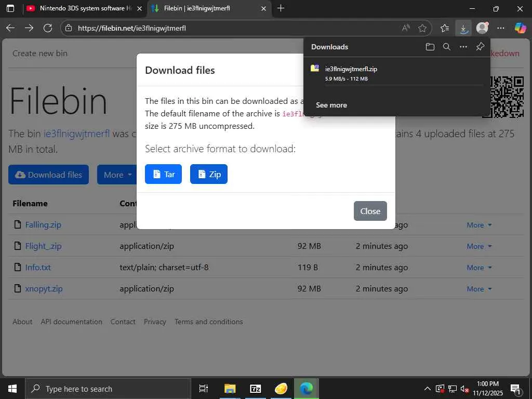Click the browser Forward arrow

click(29, 28)
